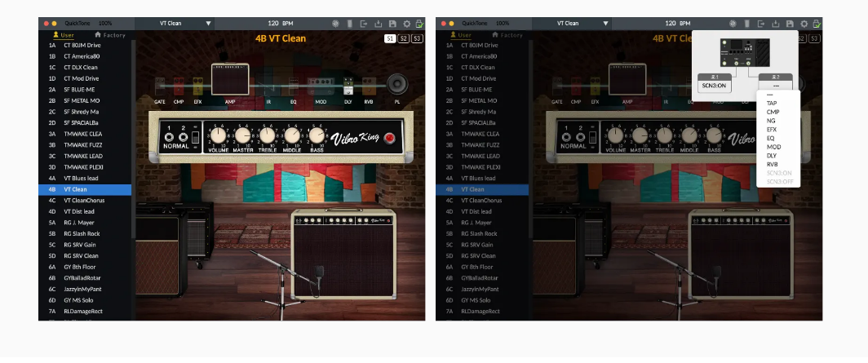
Task: Click input jack 1 on left window amp
Action: [x=170, y=138]
